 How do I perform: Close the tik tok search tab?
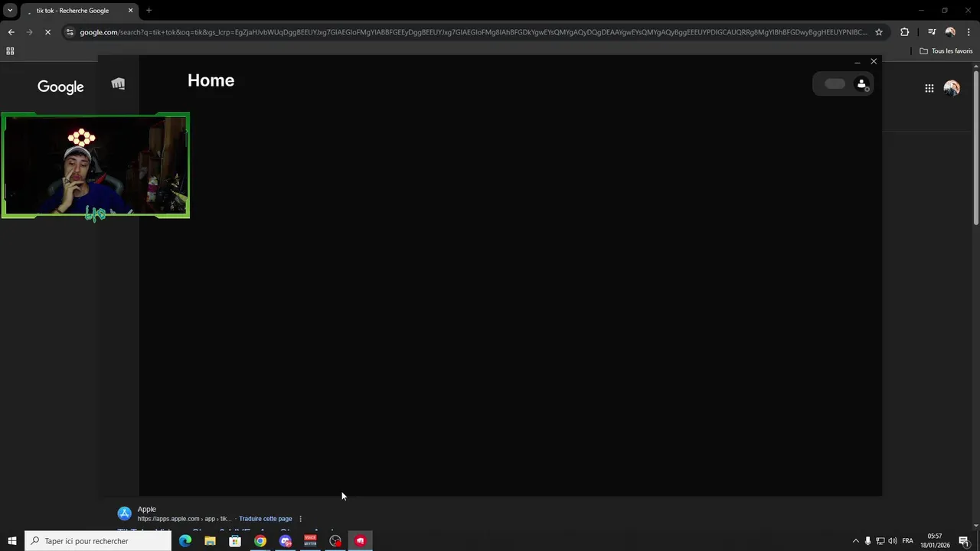[130, 11]
